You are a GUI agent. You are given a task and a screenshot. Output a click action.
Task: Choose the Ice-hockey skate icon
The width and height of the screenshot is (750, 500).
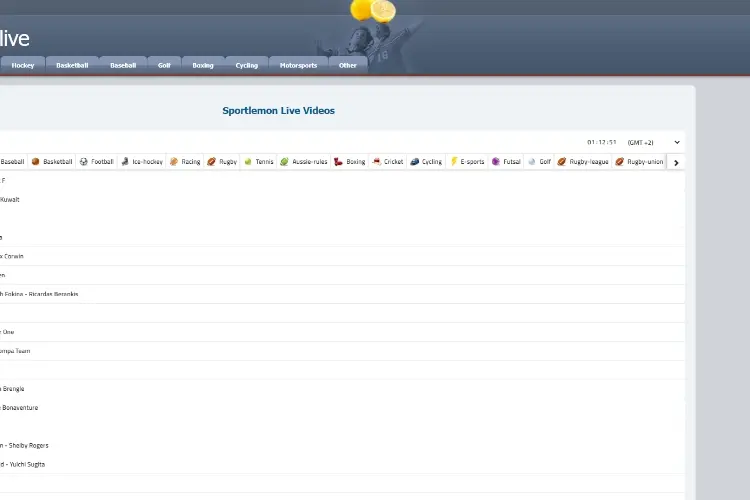pyautogui.click(x=125, y=162)
